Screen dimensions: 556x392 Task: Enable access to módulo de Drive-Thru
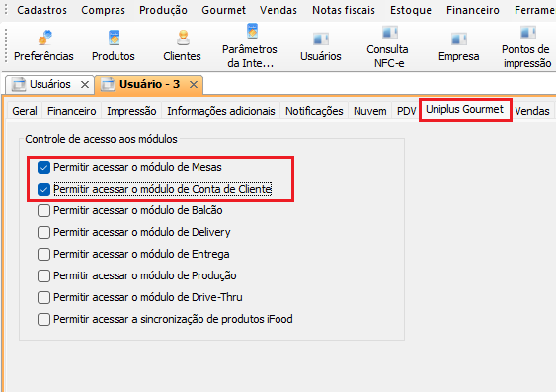pos(44,297)
